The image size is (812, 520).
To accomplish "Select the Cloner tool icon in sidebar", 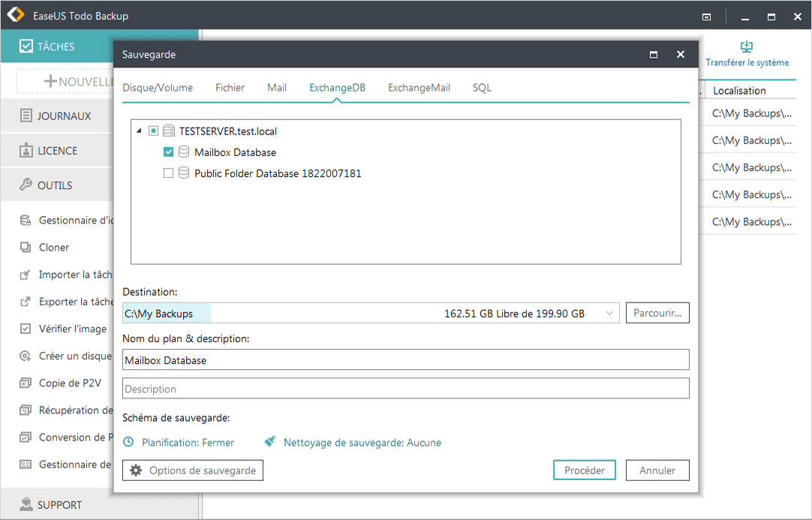I will pyautogui.click(x=26, y=247).
